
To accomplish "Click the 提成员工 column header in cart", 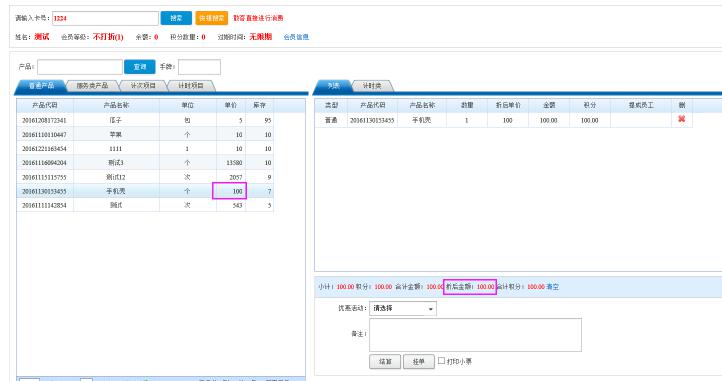I will tap(641, 106).
